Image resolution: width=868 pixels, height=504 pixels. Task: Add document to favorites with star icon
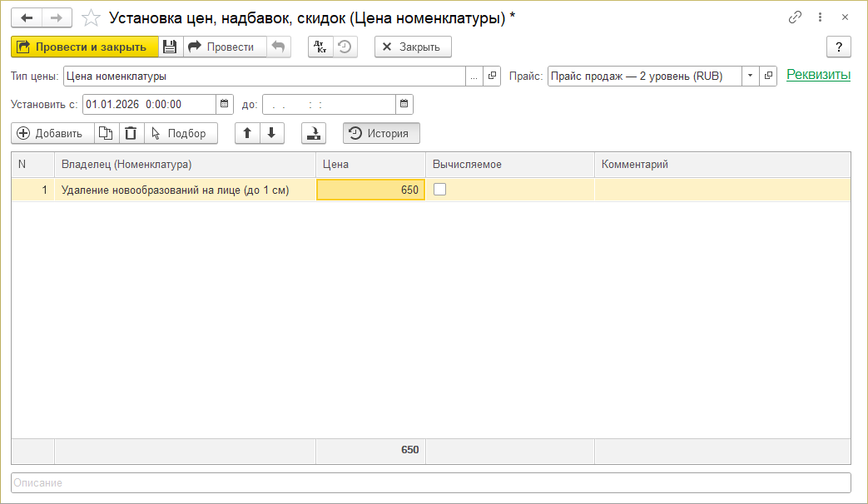[x=92, y=17]
